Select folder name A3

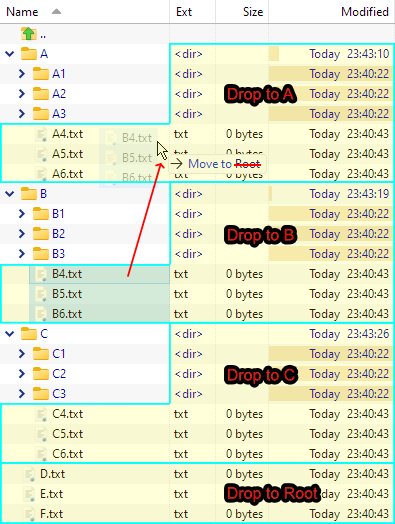click(x=59, y=114)
